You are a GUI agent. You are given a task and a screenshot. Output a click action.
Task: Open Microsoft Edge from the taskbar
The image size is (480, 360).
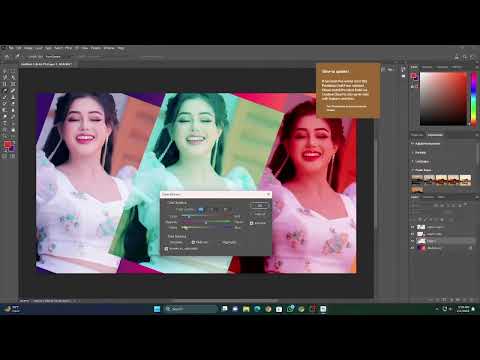(x=257, y=309)
